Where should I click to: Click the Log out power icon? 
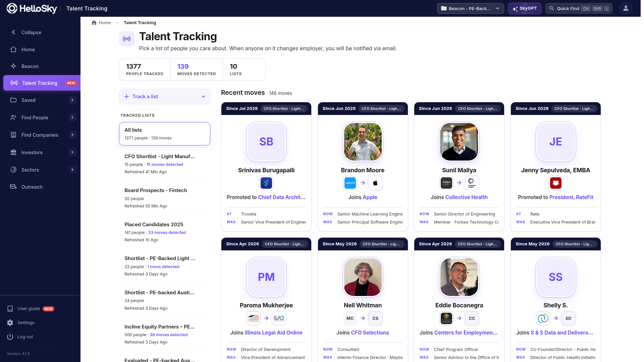click(x=10, y=337)
